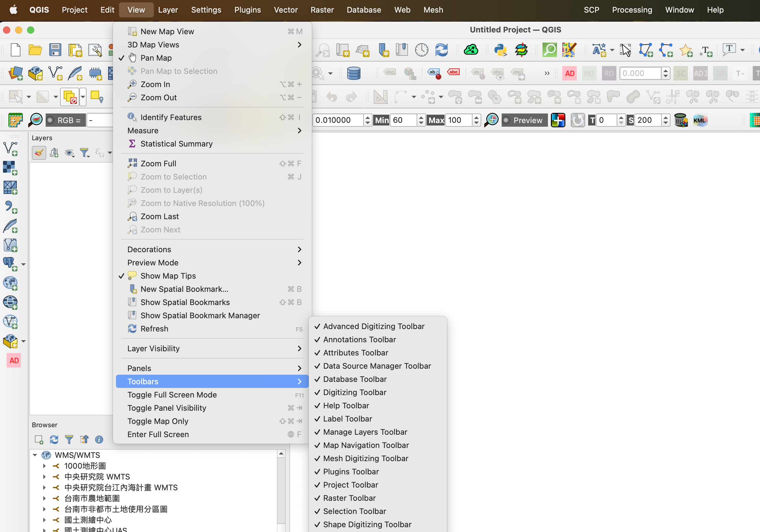This screenshot has width=760, height=532.
Task: Collapse the WMS/WMTS browser group
Action: [35, 455]
